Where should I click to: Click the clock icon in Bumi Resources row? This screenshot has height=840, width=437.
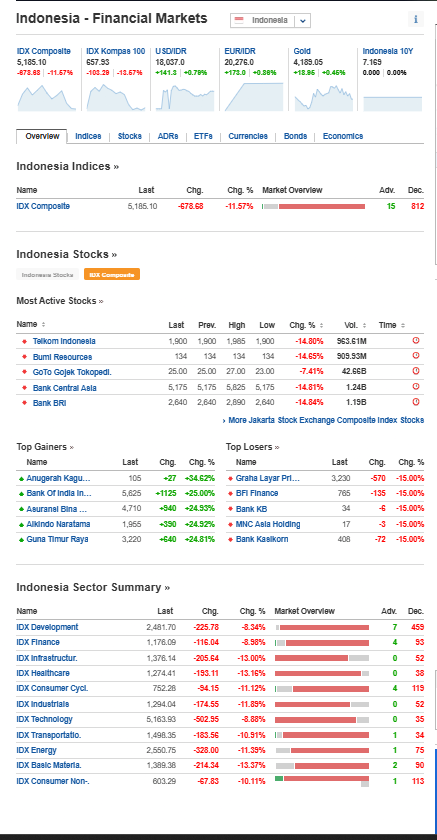click(x=416, y=356)
